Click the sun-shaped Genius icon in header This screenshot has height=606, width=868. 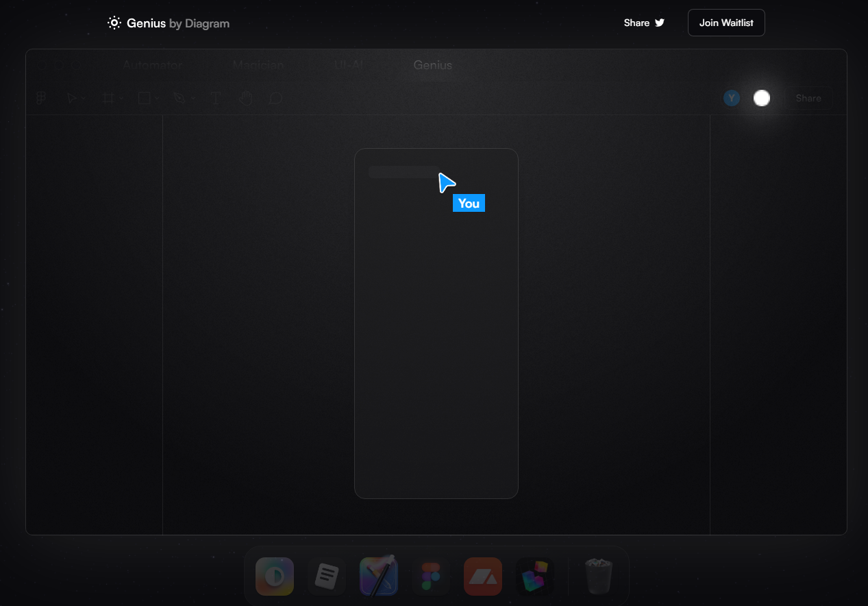coord(114,23)
